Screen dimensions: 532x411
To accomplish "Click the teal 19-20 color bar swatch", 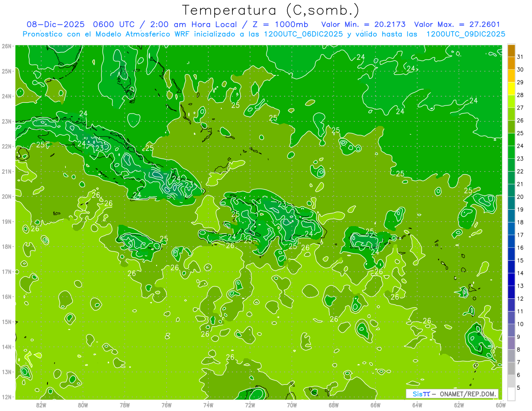I will tap(511, 203).
